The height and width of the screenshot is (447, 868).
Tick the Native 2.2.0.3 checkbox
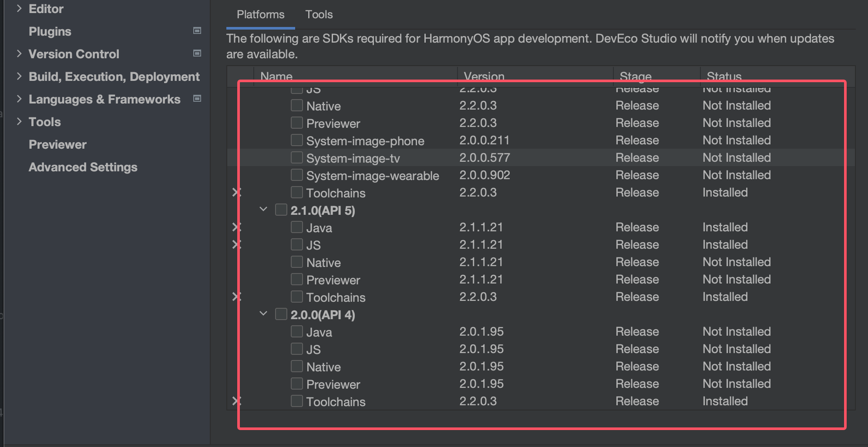tap(297, 105)
